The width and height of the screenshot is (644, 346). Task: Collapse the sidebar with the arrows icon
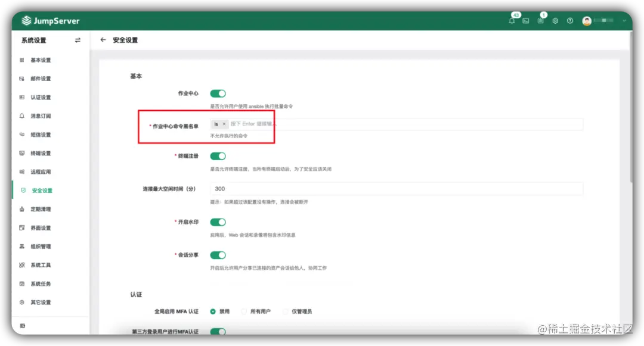pyautogui.click(x=77, y=40)
